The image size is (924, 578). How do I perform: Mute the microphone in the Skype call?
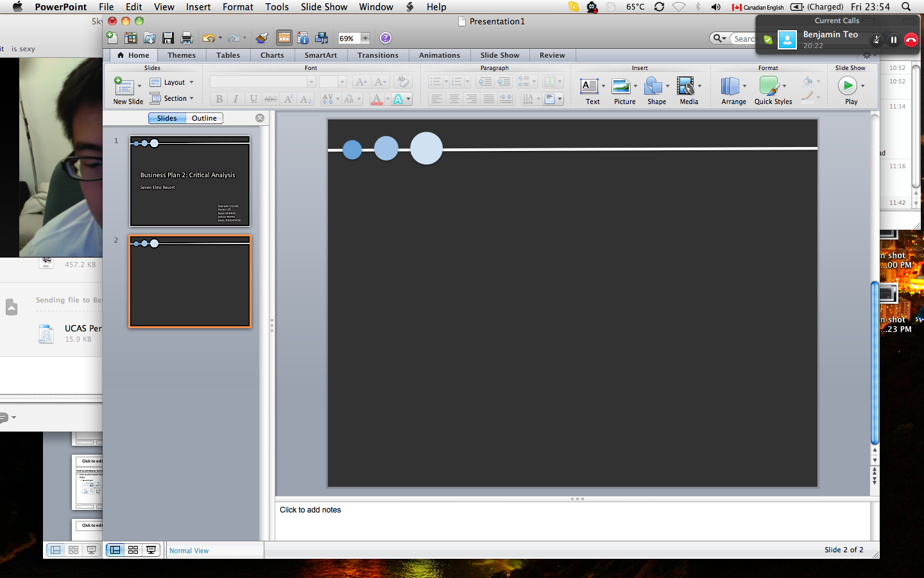click(x=876, y=40)
